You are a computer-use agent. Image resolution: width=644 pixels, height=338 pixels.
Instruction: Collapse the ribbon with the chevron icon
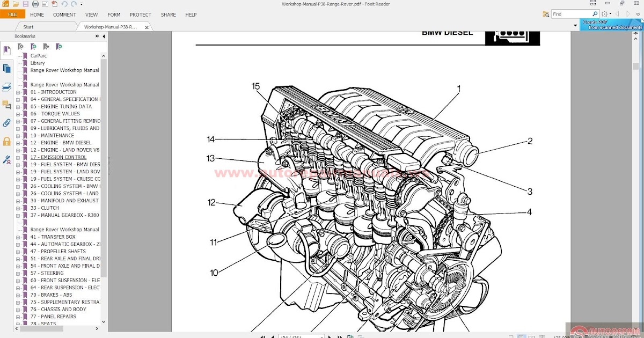(638, 14)
